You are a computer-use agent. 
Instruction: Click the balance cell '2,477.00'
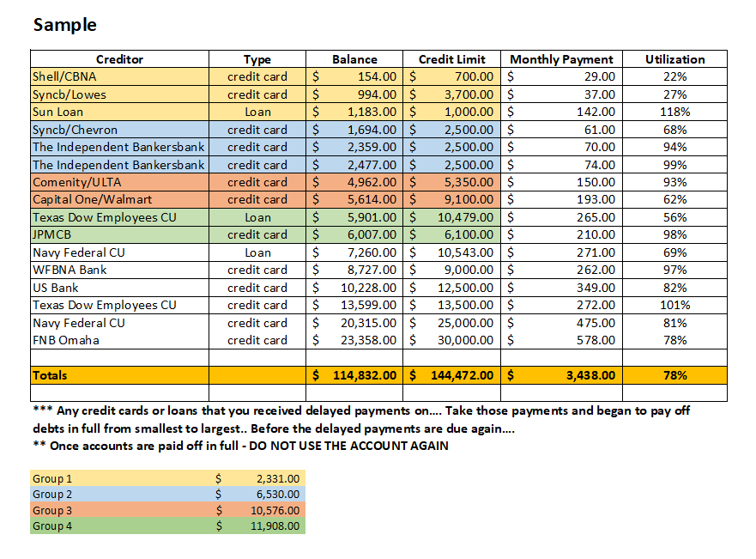[x=354, y=165]
